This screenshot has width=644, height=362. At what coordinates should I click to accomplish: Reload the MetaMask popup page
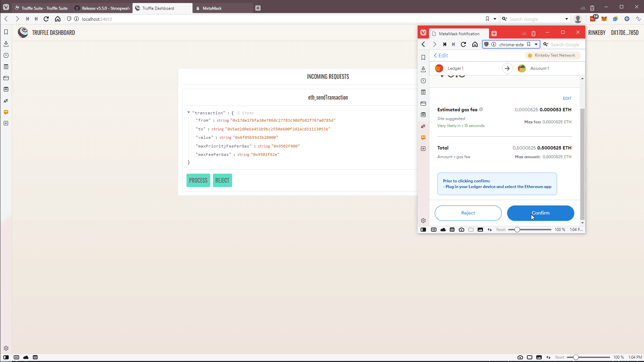click(464, 44)
